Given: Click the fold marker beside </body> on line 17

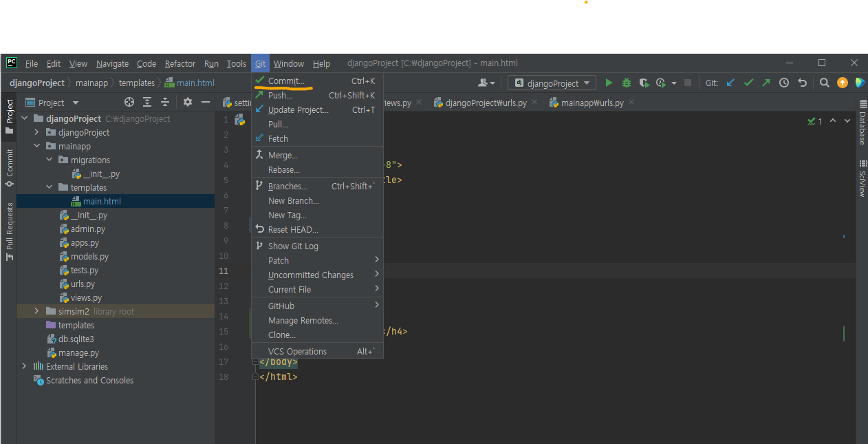Looking at the screenshot, I should point(255,362).
